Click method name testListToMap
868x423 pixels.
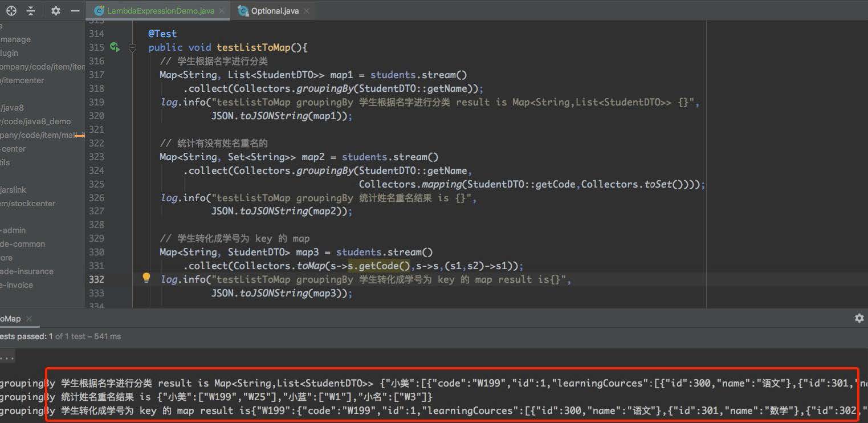pyautogui.click(x=254, y=47)
